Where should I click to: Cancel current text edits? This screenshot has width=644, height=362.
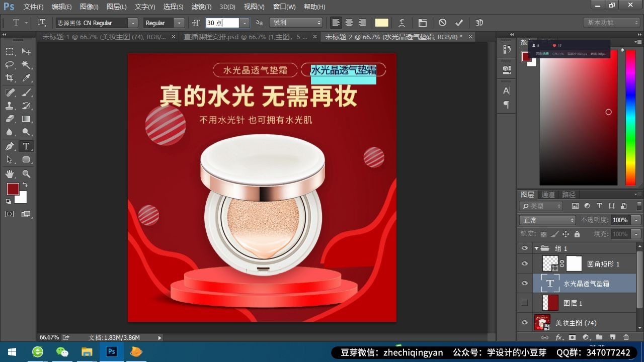(442, 23)
